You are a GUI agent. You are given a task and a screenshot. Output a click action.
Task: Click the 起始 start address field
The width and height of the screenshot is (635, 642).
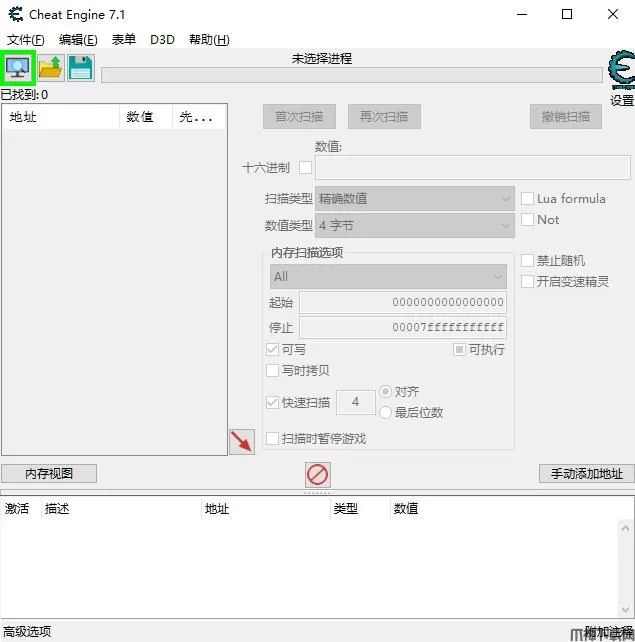[403, 303]
